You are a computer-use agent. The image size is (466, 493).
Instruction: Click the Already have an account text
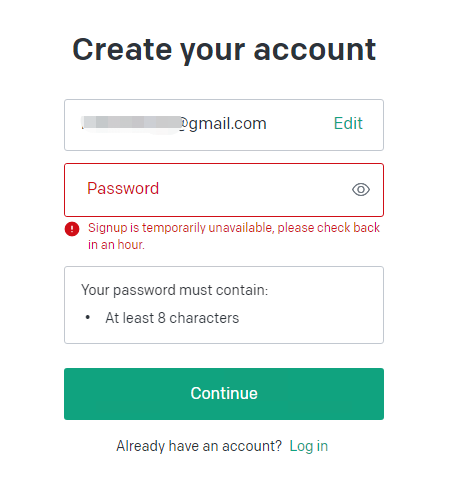click(x=199, y=446)
